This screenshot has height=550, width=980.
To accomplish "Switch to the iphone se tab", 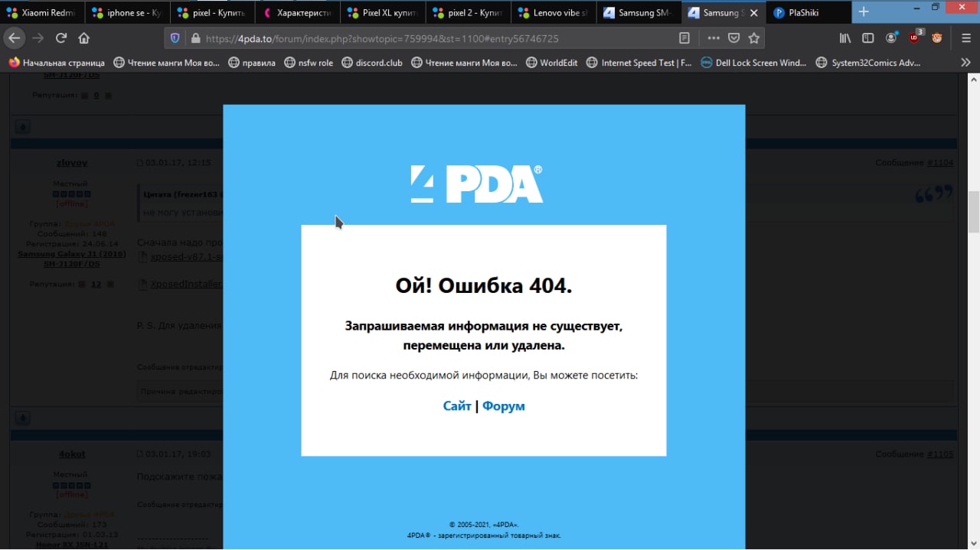I will coord(126,12).
